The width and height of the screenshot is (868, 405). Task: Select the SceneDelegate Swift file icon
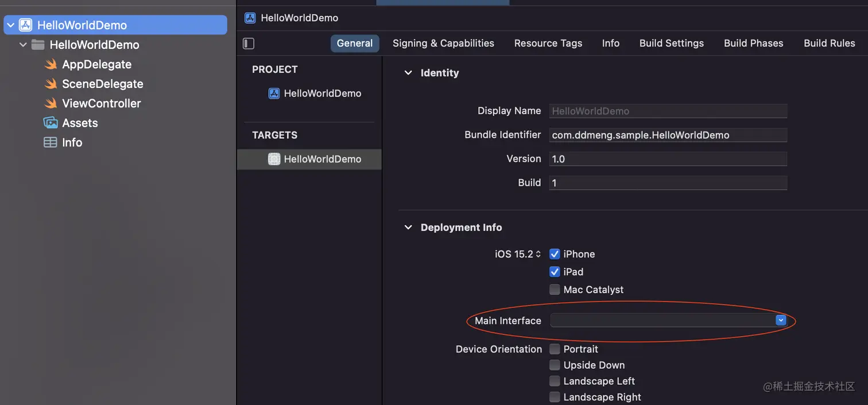tap(50, 83)
